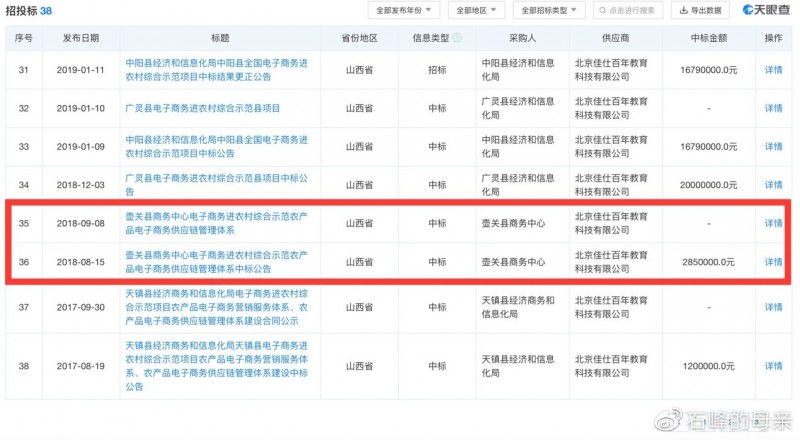Screen dimensions: 800x440
Task: Open 详情 for row 31
Action: click(773, 70)
